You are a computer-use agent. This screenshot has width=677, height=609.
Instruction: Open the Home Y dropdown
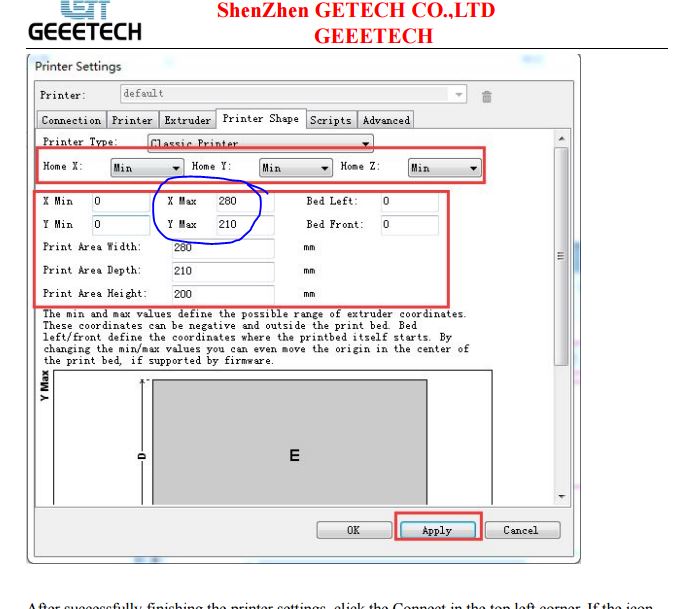(x=296, y=168)
